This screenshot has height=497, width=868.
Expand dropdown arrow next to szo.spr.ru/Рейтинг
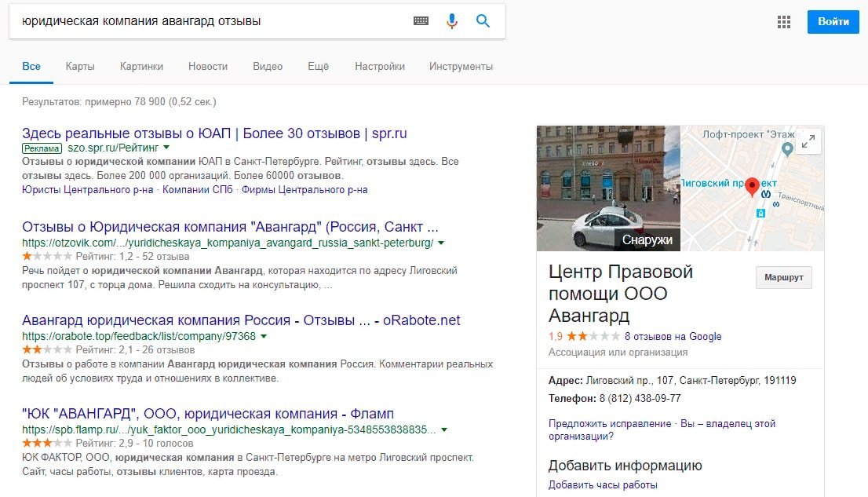166,148
